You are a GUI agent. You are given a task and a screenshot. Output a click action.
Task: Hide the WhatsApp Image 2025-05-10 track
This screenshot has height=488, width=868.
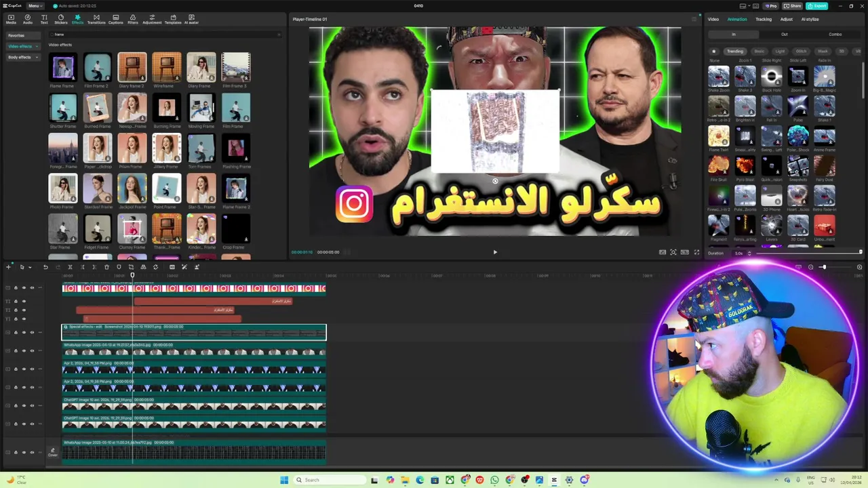coord(24,453)
